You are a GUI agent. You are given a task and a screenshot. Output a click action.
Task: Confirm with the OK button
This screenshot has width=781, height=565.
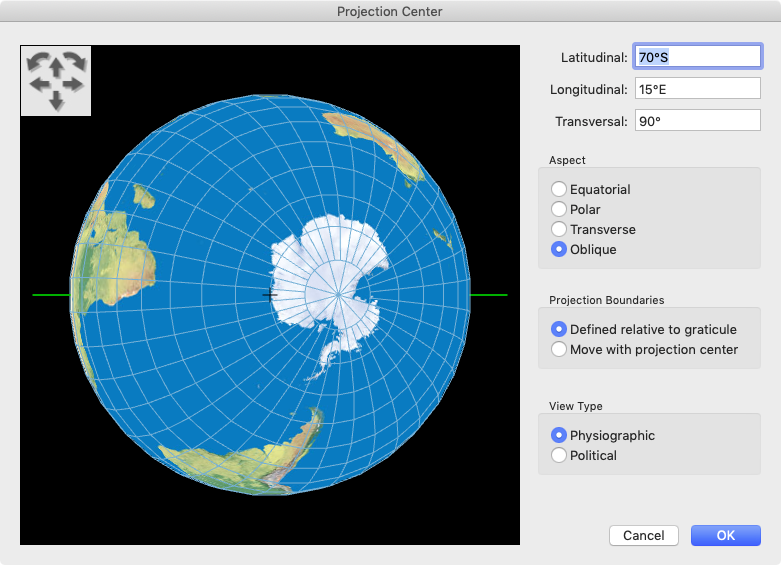click(x=725, y=535)
